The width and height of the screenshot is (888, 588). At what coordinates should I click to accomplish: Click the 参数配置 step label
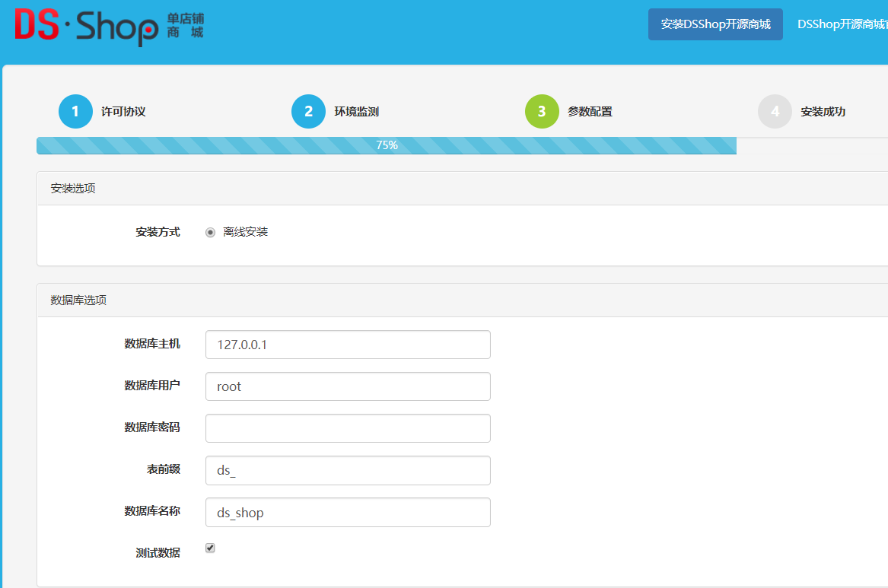[x=590, y=112]
